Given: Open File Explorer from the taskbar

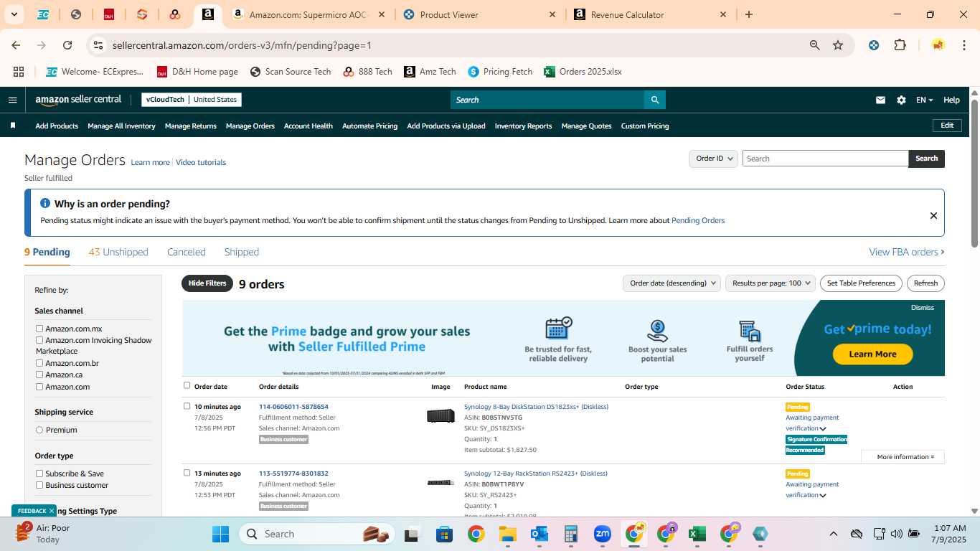Looking at the screenshot, I should [x=508, y=534].
